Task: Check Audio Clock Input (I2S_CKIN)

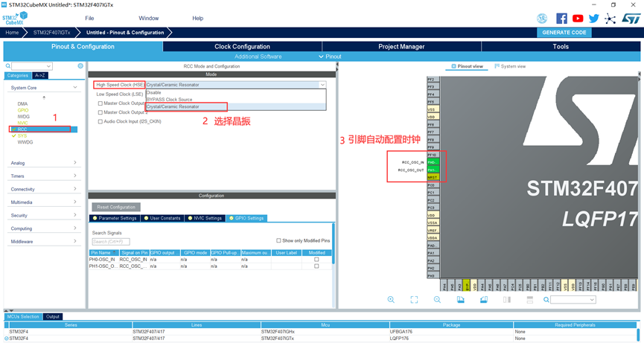Action: point(101,121)
